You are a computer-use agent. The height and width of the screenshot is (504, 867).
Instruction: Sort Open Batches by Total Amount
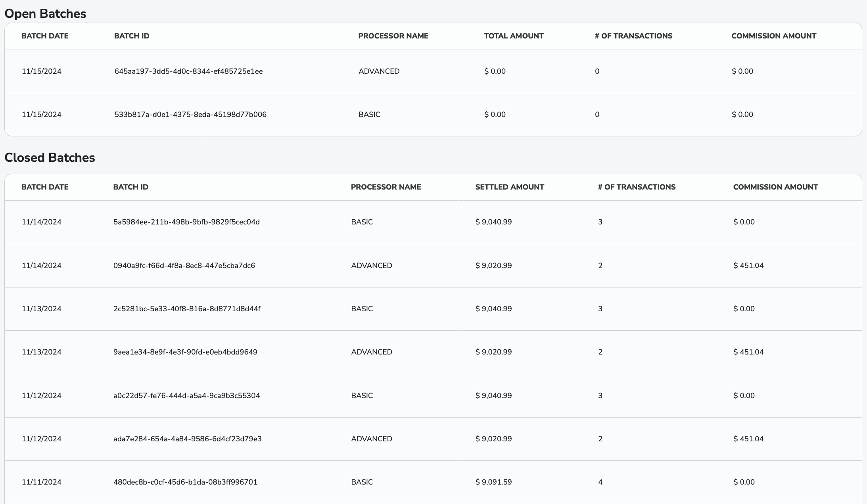pyautogui.click(x=513, y=36)
